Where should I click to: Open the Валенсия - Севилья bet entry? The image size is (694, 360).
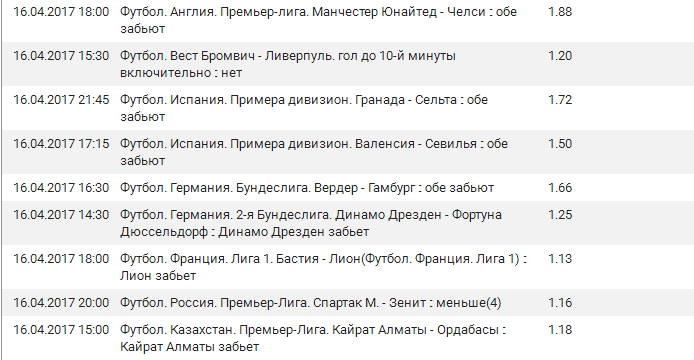(348, 152)
